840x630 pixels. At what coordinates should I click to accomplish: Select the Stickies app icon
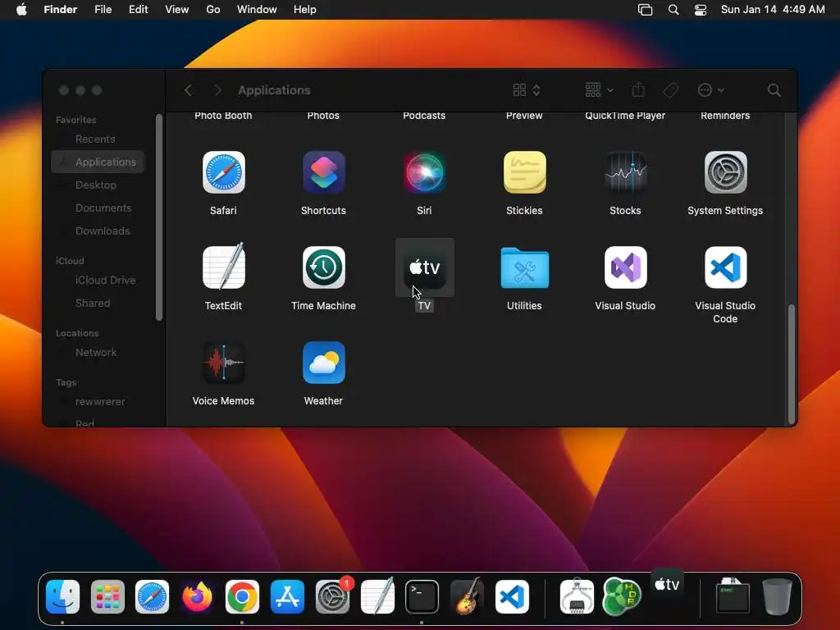click(524, 172)
